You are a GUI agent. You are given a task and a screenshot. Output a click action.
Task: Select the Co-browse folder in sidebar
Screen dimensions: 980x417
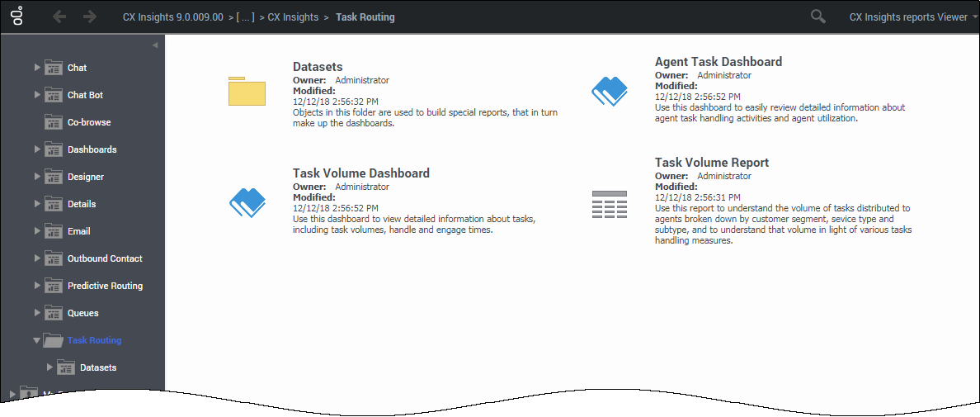89,122
